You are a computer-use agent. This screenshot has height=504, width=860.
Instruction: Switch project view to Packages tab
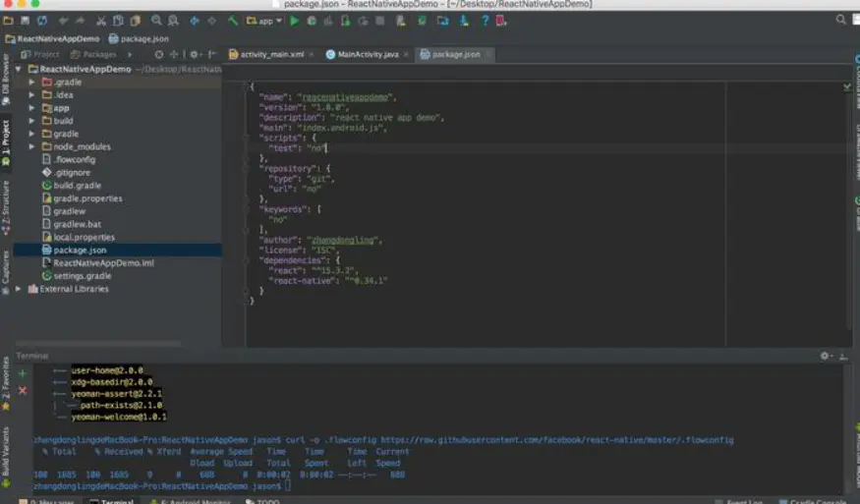[x=93, y=54]
